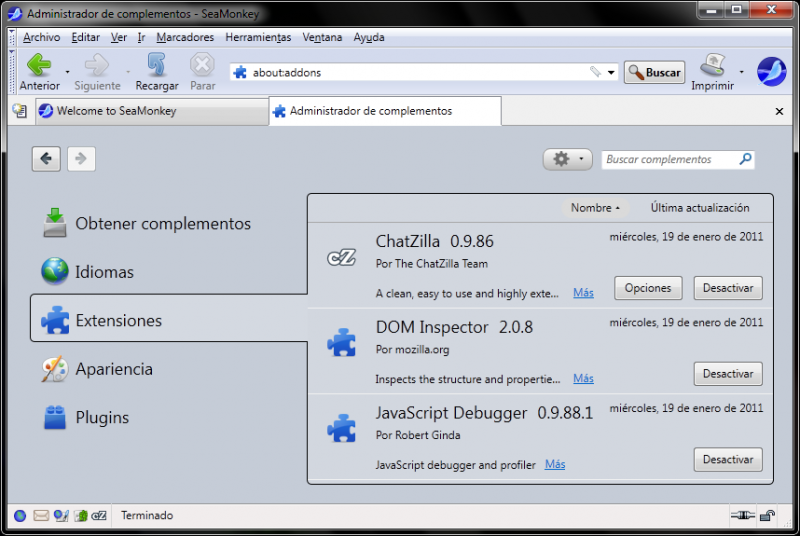Click the Siguiente forward arrow button
Image resolution: width=800 pixels, height=536 pixels.
[97, 72]
